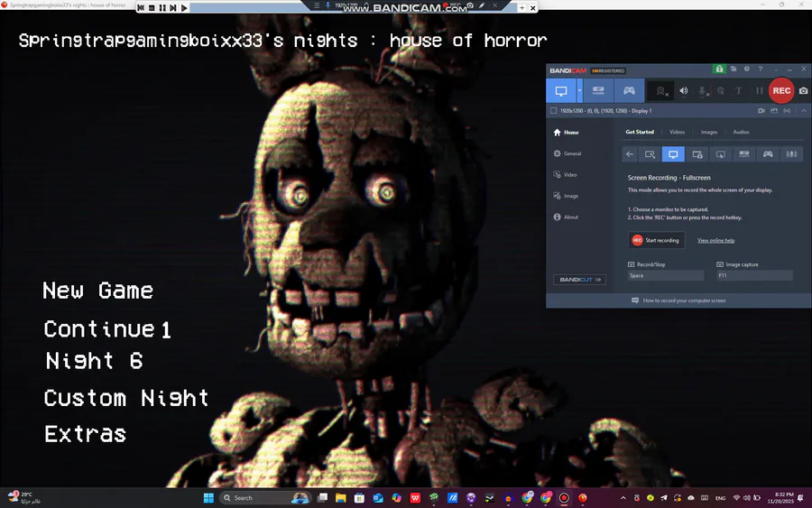Click the Record/Stop hotkey field
This screenshot has width=812, height=508.
coord(666,275)
